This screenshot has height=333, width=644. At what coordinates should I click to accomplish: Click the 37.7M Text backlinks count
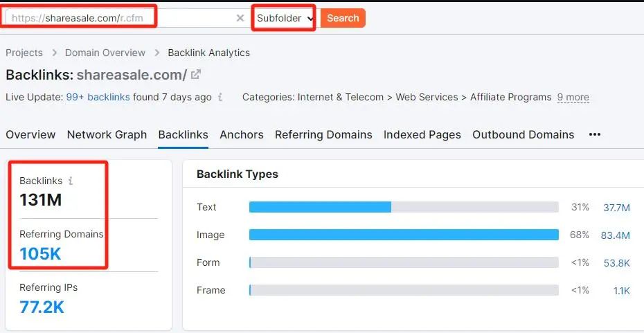click(616, 208)
